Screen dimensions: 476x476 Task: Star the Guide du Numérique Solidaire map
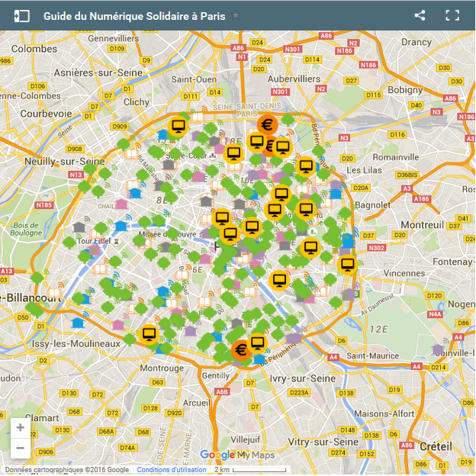(x=236, y=15)
